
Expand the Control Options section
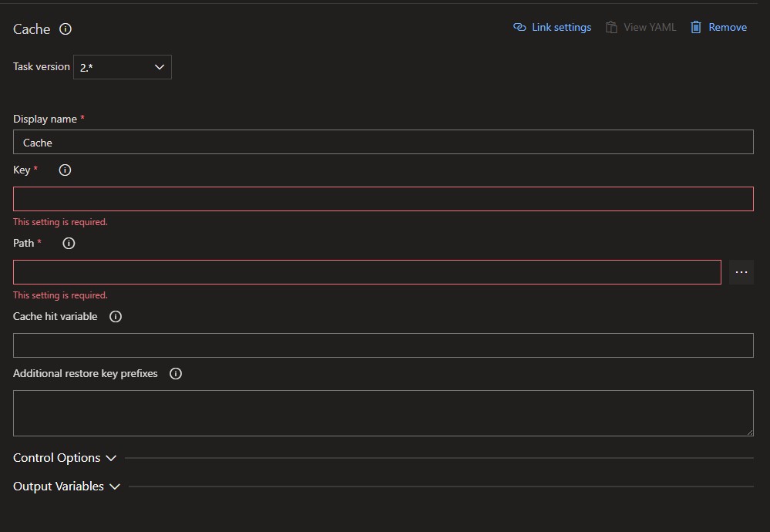tap(111, 458)
